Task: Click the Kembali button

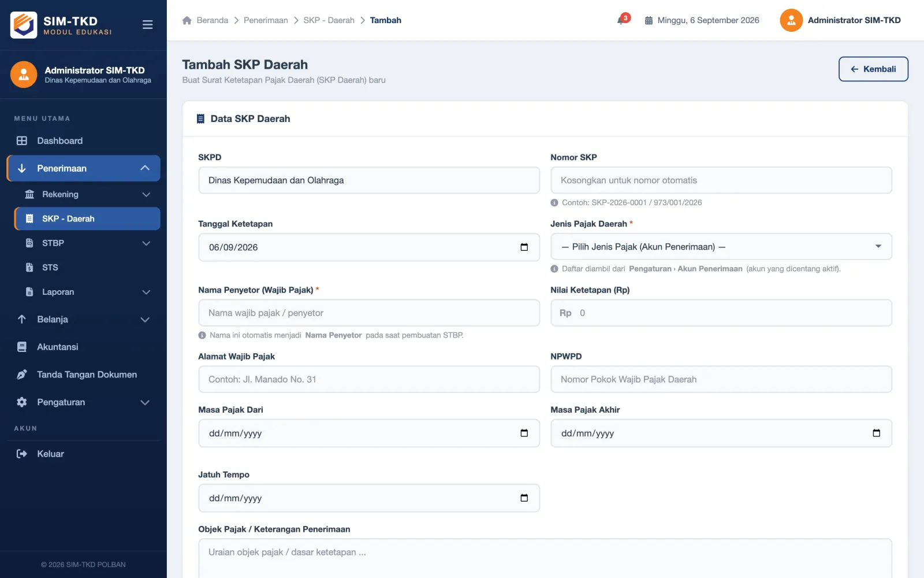Action: coord(873,69)
